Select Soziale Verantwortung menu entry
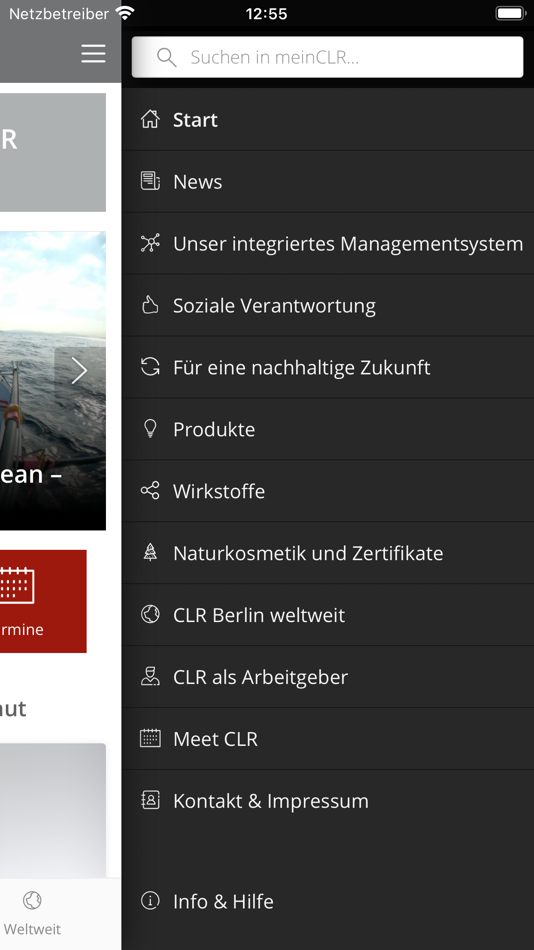 coord(328,305)
